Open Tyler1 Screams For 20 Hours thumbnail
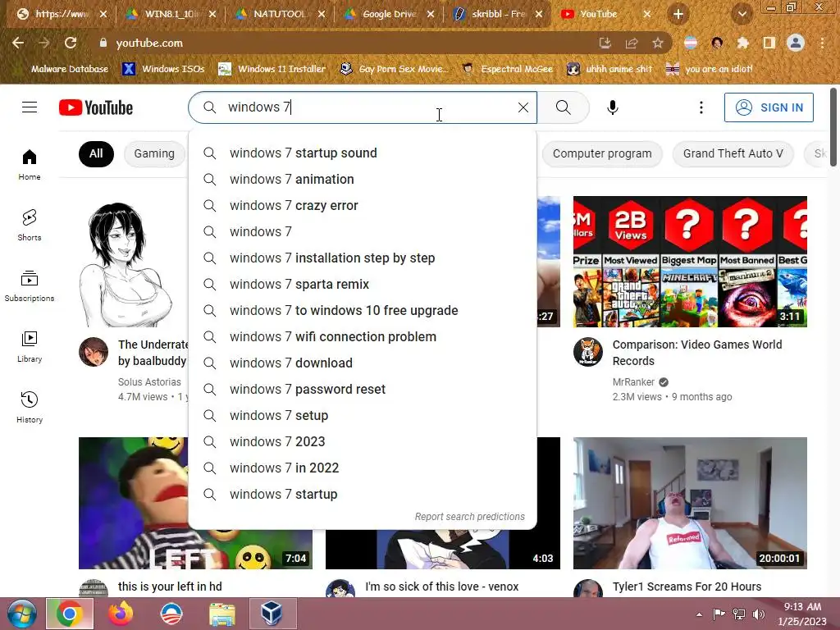 tap(690, 503)
